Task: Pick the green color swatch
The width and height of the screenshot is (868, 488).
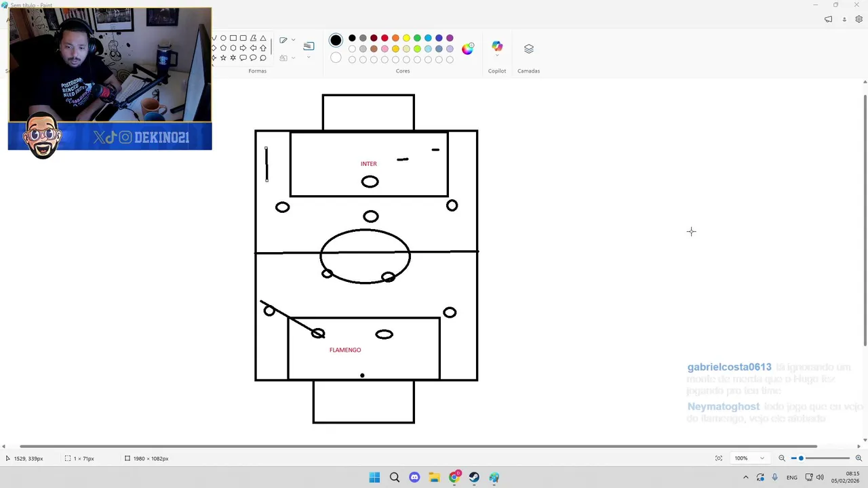Action: point(417,38)
